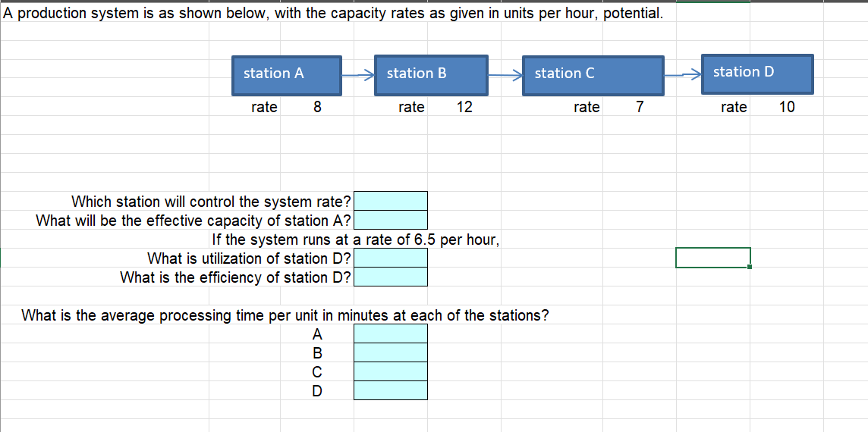This screenshot has width=868, height=432.
Task: Click 'Which station will control the system rate?' text
Action: tap(212, 202)
